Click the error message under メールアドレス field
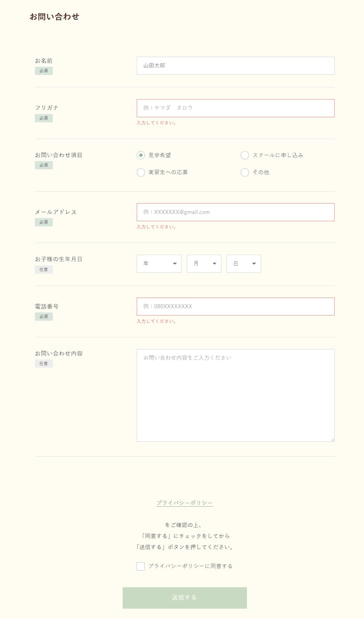This screenshot has width=364, height=619. [157, 227]
